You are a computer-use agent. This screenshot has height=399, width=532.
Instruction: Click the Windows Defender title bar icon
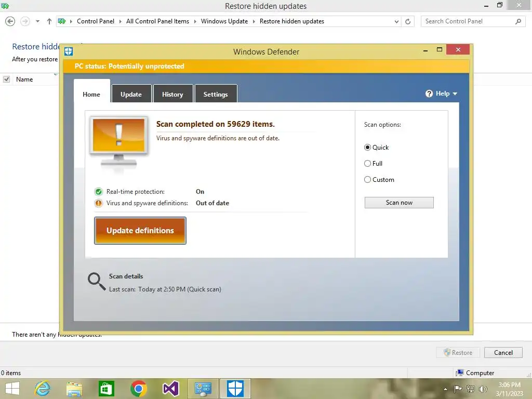(x=69, y=51)
